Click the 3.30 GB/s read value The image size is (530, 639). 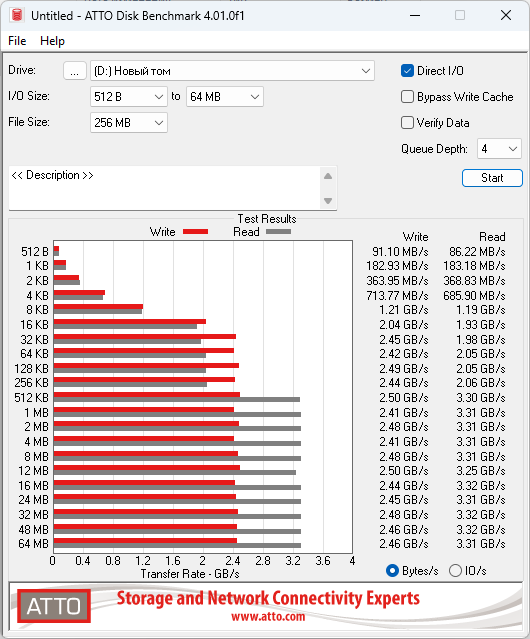click(481, 398)
